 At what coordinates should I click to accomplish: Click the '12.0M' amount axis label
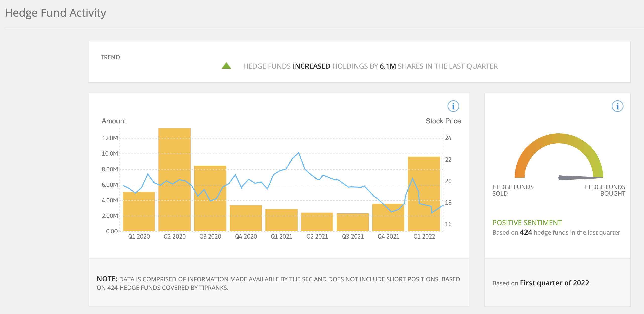110,138
